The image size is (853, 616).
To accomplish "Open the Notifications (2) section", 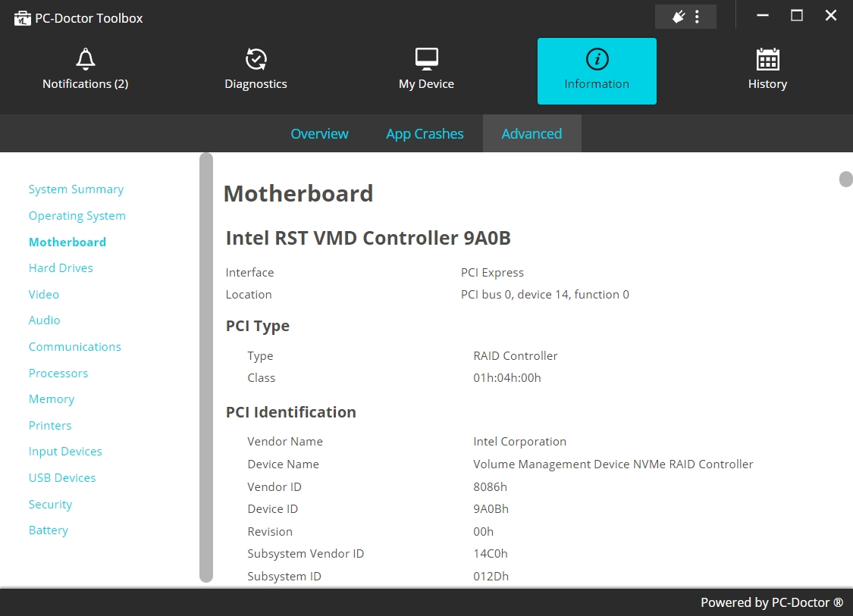I will tap(86, 84).
